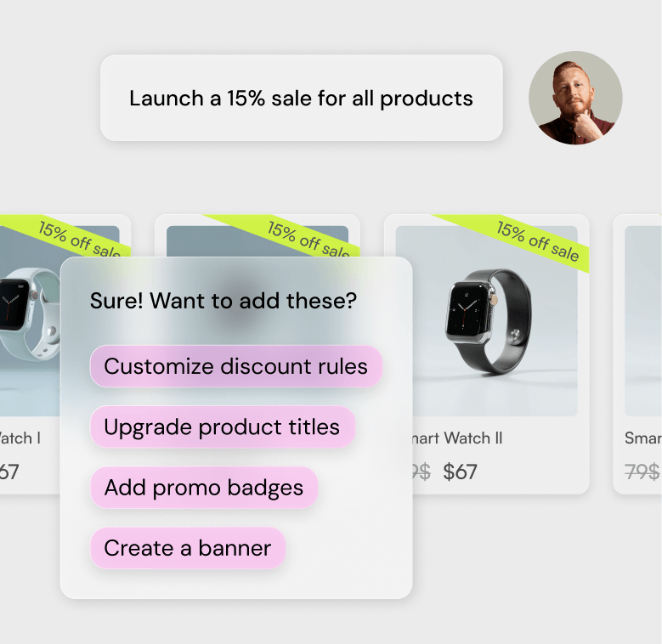Open the black Smart Watch II image
662x644 pixels.
click(x=489, y=322)
